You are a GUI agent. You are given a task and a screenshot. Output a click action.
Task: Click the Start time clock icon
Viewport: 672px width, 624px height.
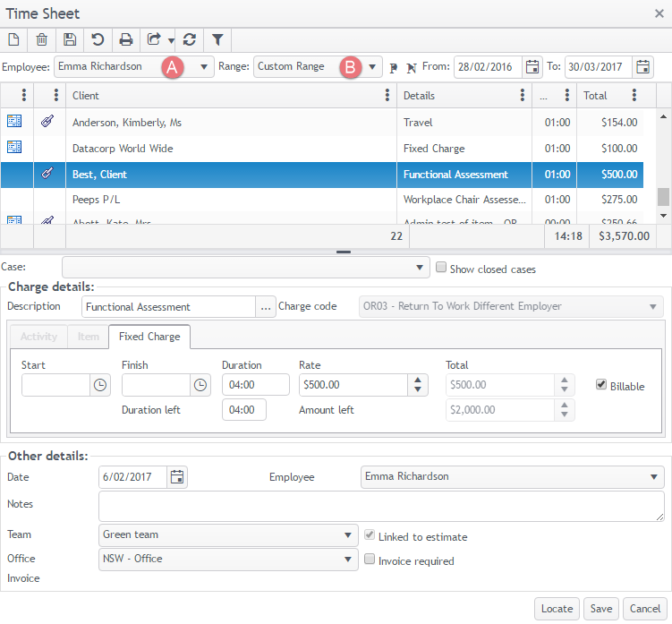tap(100, 385)
